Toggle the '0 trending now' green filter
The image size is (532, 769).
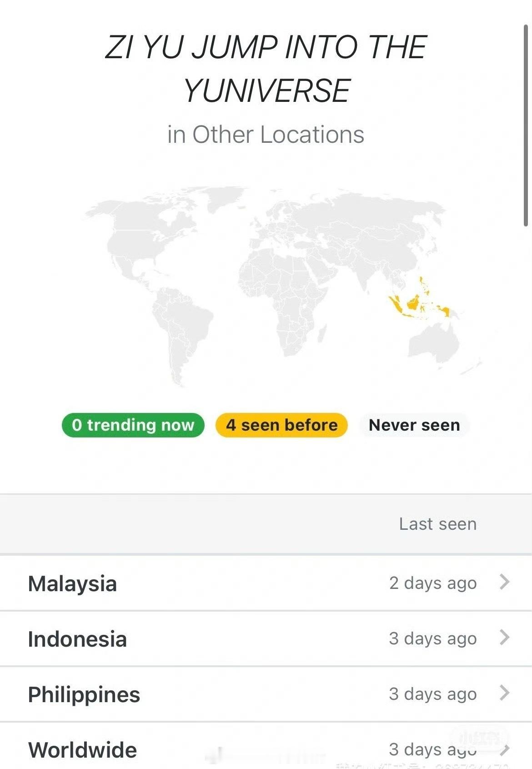coord(133,425)
